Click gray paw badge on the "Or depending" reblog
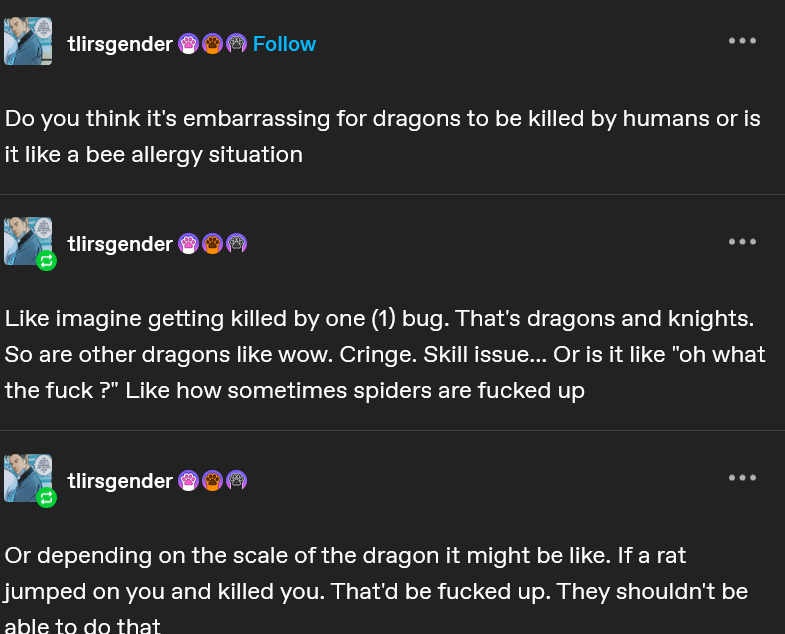 point(236,481)
